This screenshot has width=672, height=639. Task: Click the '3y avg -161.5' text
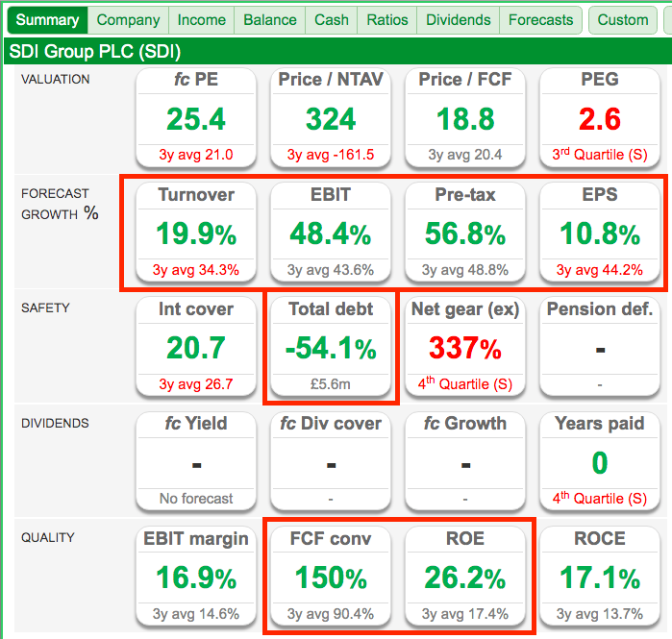tap(331, 155)
